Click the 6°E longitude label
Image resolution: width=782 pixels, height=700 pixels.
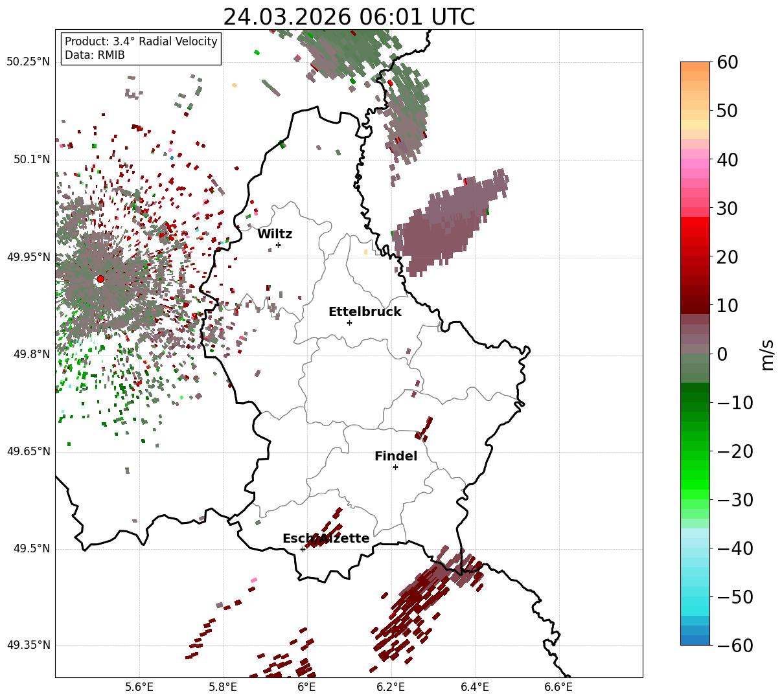tap(307, 687)
